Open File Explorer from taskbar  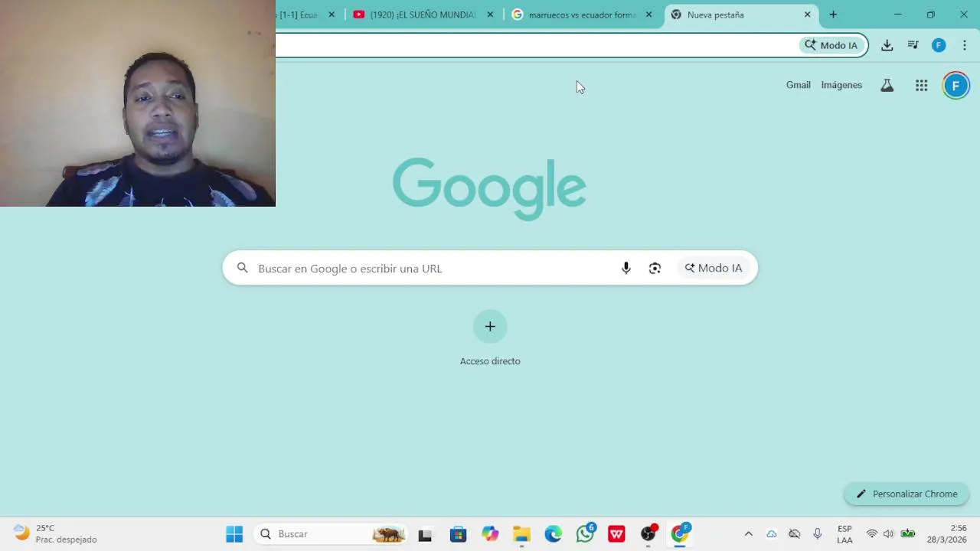521,534
